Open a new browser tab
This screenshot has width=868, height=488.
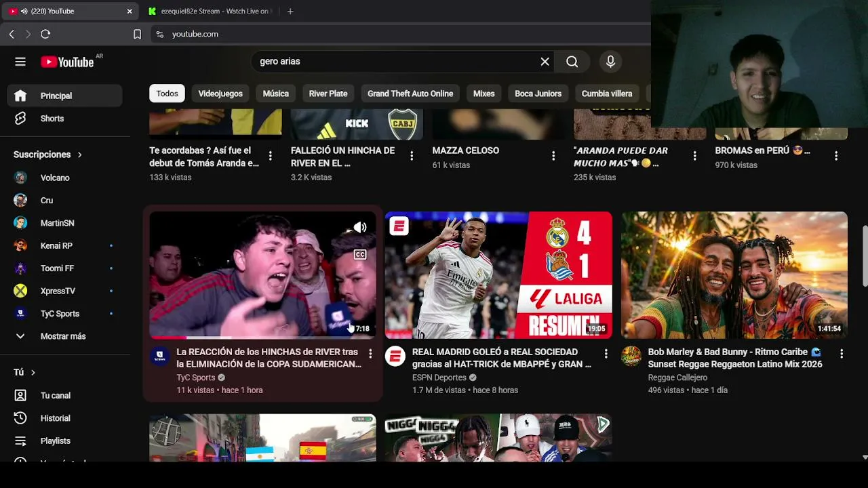pos(290,12)
